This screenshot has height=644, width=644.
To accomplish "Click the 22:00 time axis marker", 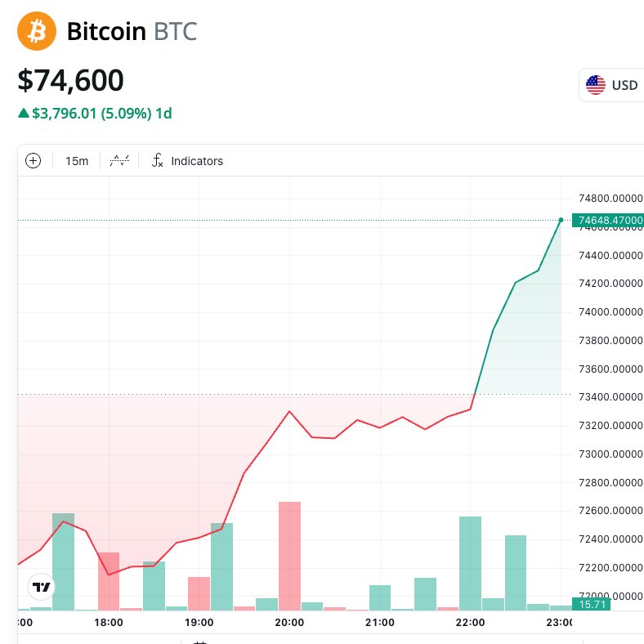I will (470, 622).
